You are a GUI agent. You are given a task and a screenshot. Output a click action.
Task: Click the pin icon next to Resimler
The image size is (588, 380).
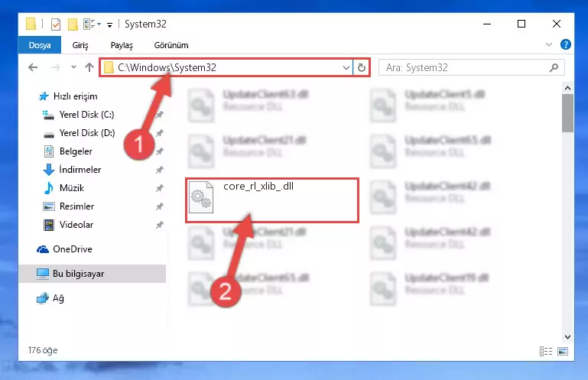(160, 206)
